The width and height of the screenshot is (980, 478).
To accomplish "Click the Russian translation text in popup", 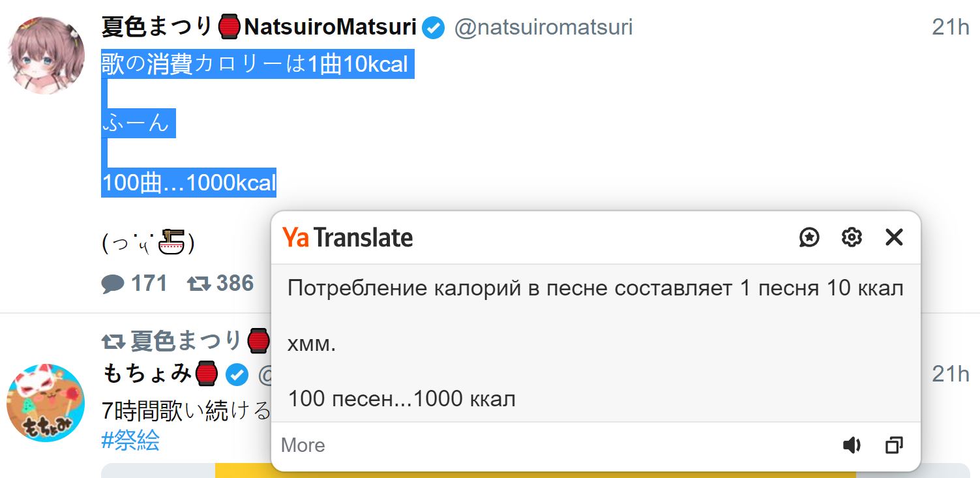I will pyautogui.click(x=595, y=288).
